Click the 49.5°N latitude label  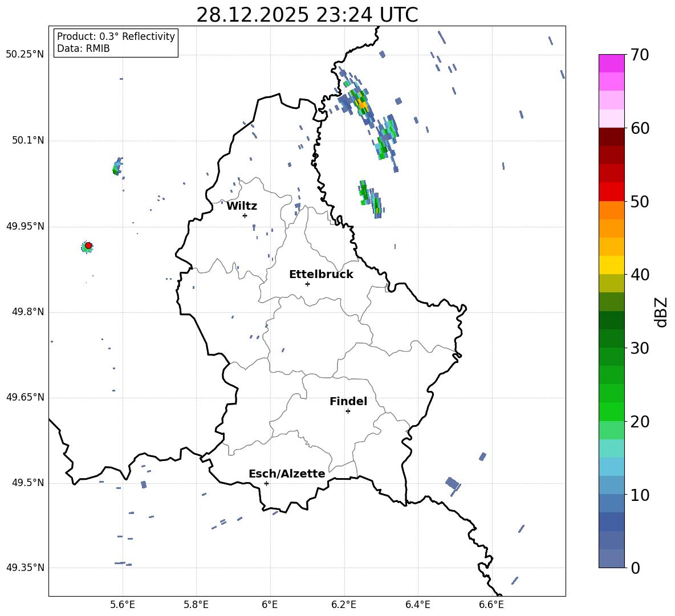pos(28,483)
